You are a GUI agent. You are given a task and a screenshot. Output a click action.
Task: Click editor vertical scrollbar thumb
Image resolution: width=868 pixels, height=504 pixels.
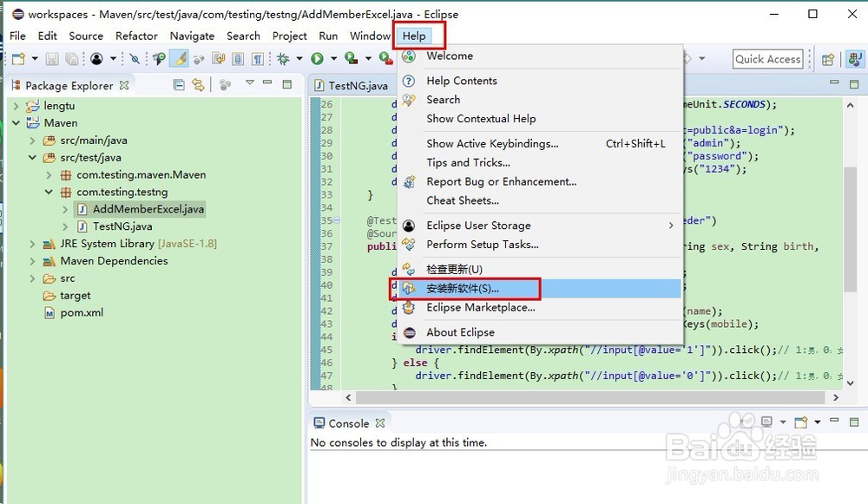pyautogui.click(x=851, y=228)
